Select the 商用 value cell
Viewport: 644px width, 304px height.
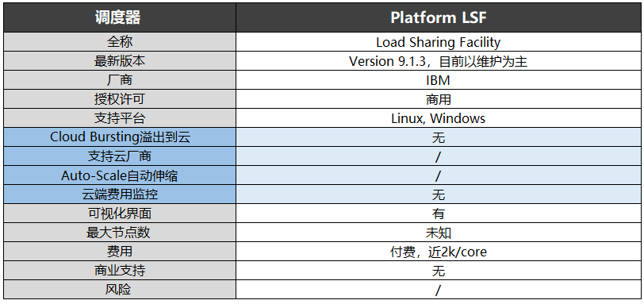[438, 99]
